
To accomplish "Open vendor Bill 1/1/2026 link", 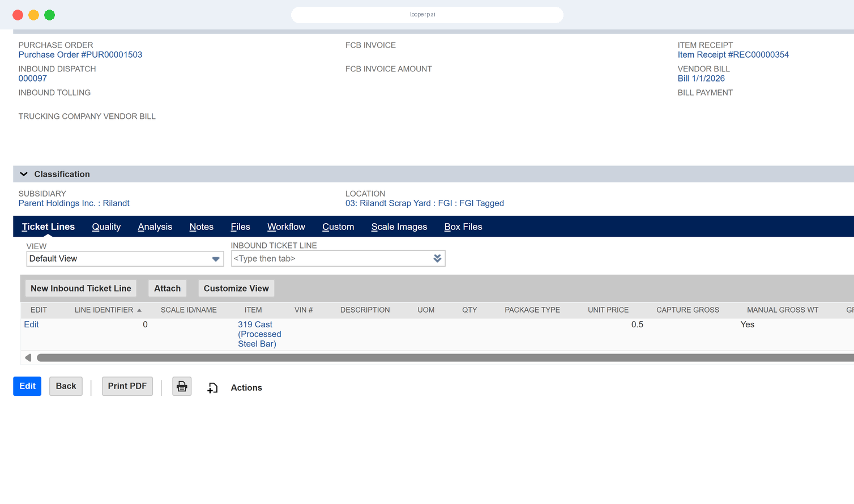I will click(x=701, y=79).
